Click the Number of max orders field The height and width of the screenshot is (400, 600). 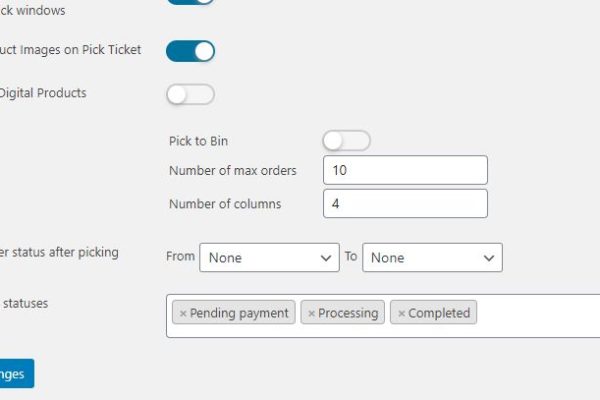pos(405,171)
